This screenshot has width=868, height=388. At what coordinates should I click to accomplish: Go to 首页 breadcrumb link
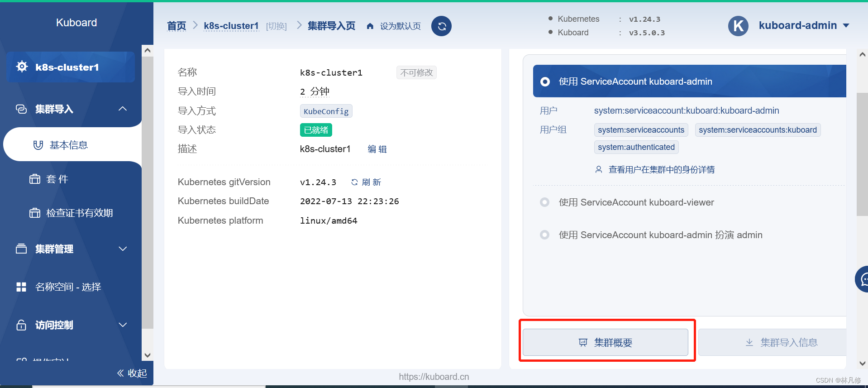point(176,26)
